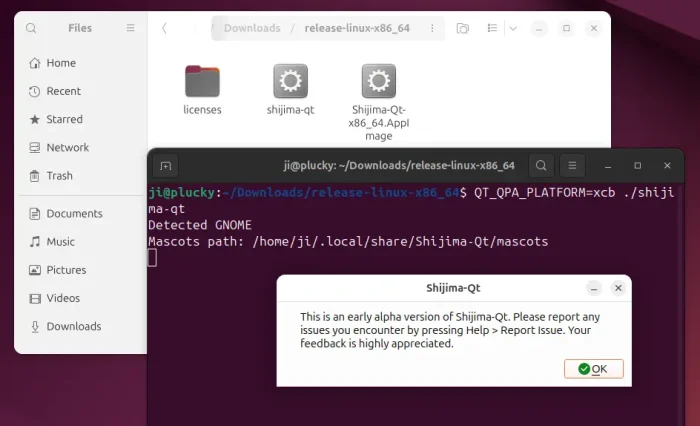
Task: Open Downloads in the Files path bar
Action: point(252,28)
